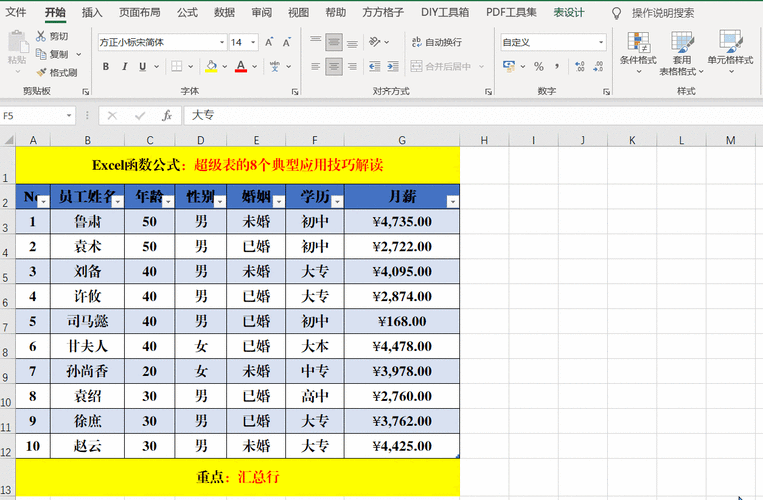Toggle italic formatting I
Screen dimensions: 763x500
(x=125, y=67)
